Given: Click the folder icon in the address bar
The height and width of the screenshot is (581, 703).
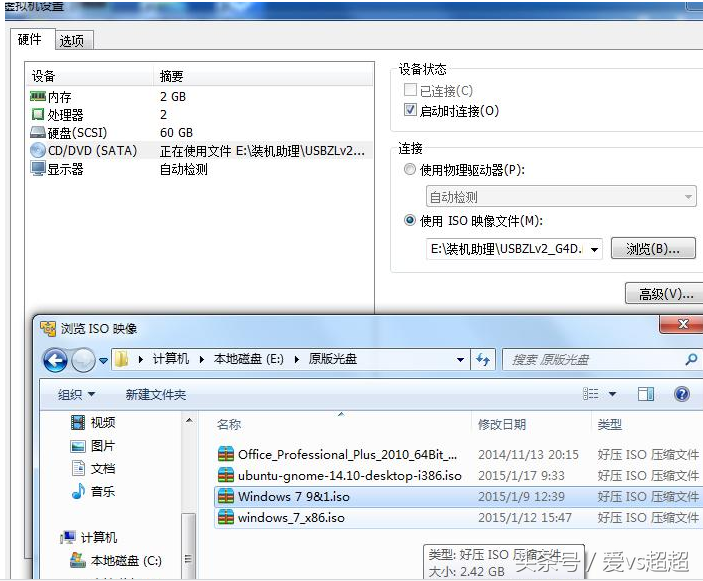Looking at the screenshot, I should point(122,359).
